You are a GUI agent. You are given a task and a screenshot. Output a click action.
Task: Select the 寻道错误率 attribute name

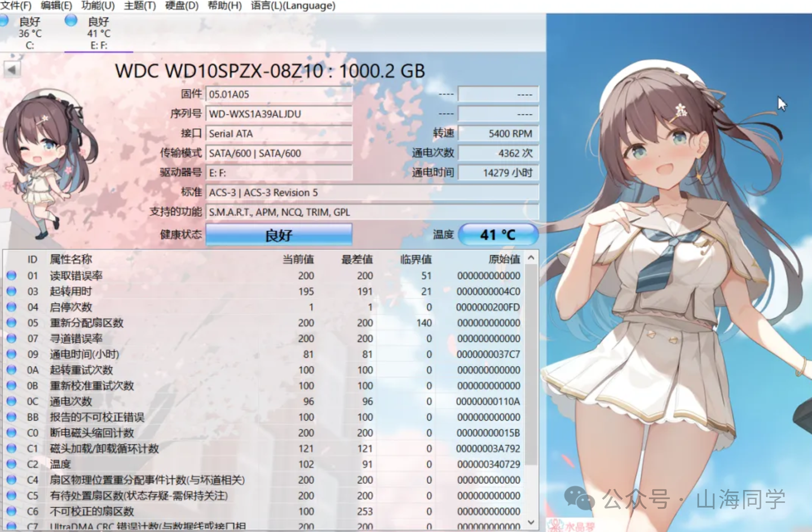coord(76,338)
